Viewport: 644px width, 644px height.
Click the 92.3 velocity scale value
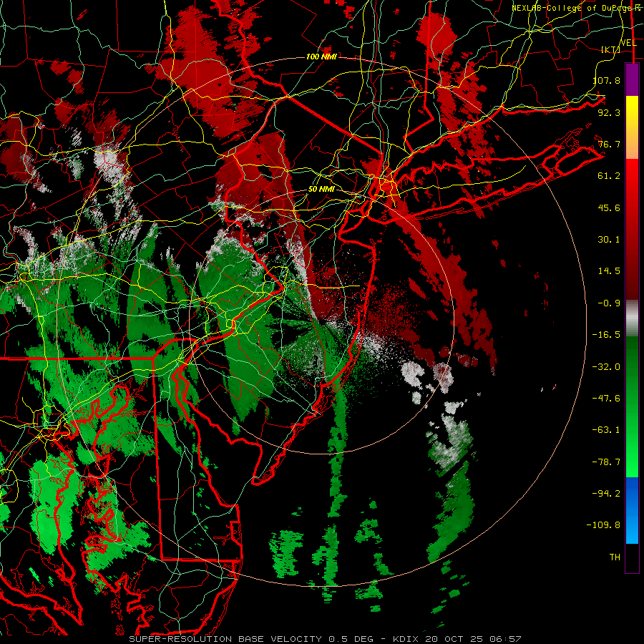(x=610, y=112)
